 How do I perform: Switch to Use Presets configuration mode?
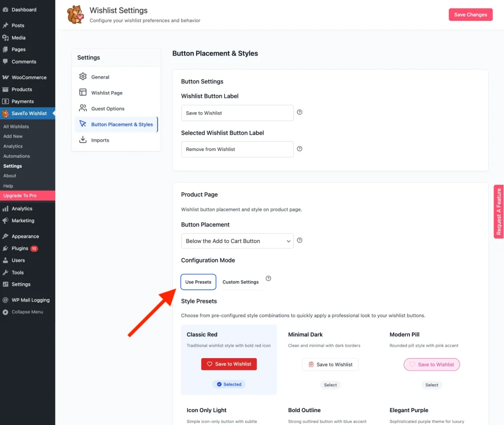tap(198, 282)
